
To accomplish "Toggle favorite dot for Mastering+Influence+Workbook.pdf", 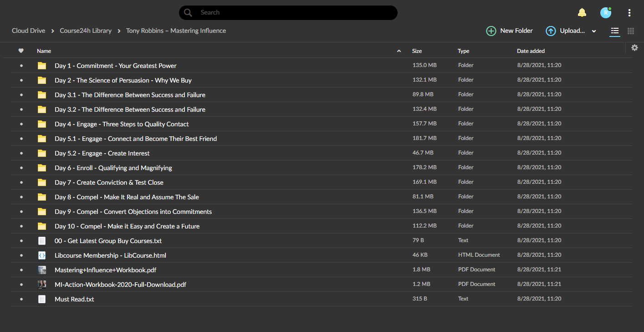I will pyautogui.click(x=21, y=270).
